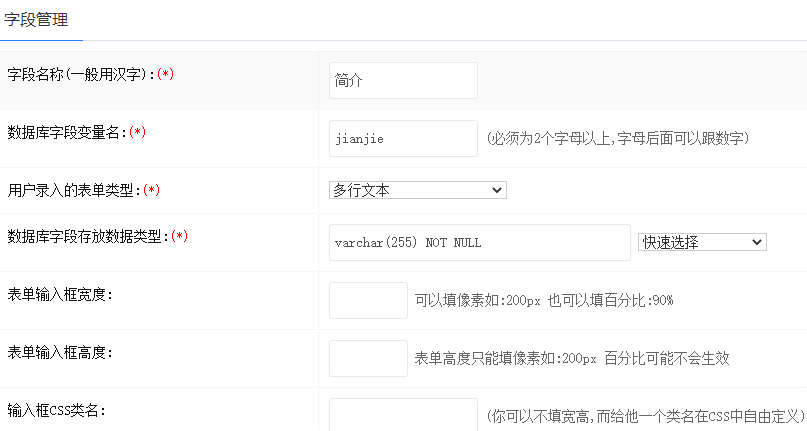Click the 表单输入框宽度 empty input box
The height and width of the screenshot is (431, 807).
pos(368,300)
